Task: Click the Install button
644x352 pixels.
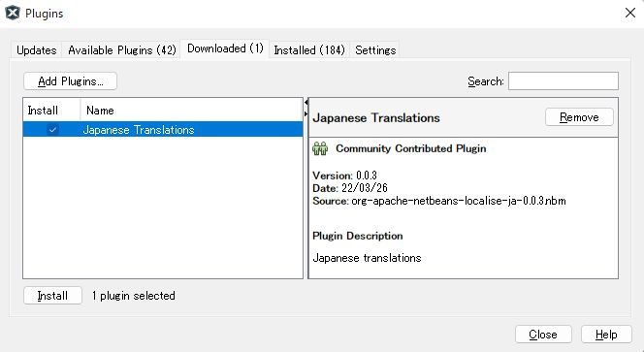Action: [x=52, y=296]
